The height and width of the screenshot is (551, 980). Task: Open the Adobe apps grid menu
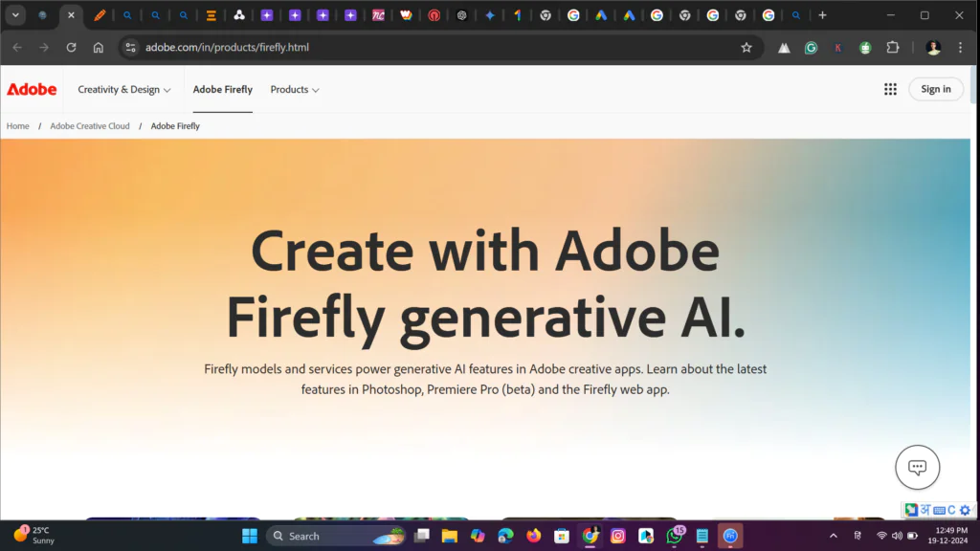pos(890,89)
